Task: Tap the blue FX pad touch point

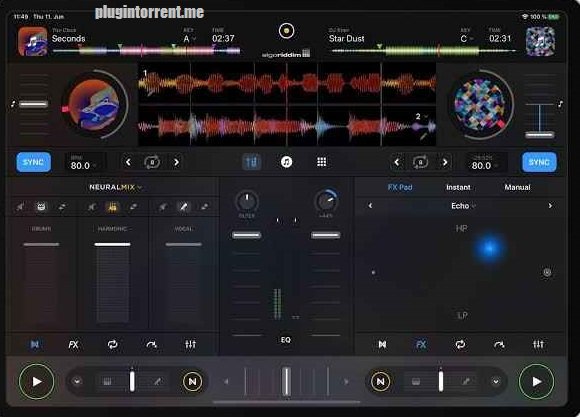Action: [x=489, y=248]
